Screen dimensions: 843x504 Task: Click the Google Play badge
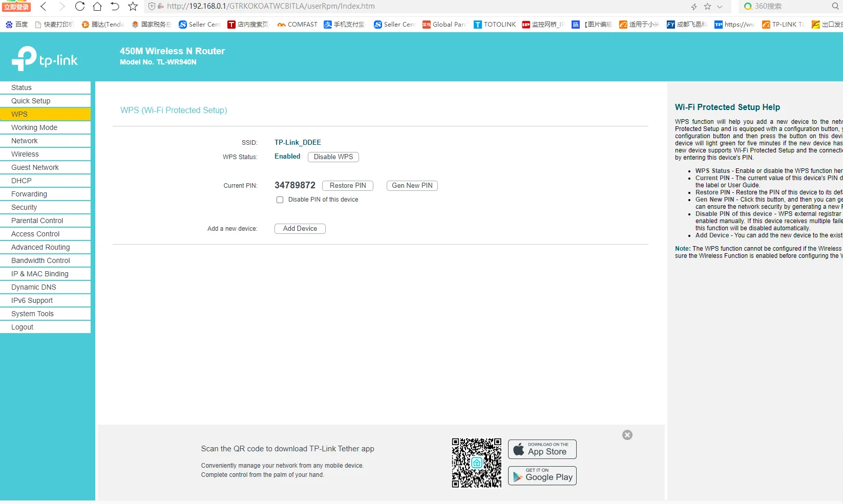coord(542,476)
